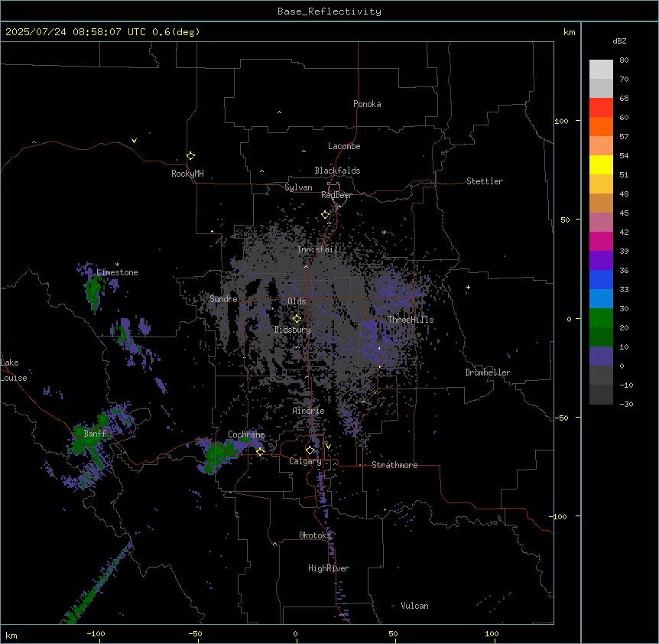Click the white plus marker north of Drumheller
659x644 pixels.
(x=468, y=287)
